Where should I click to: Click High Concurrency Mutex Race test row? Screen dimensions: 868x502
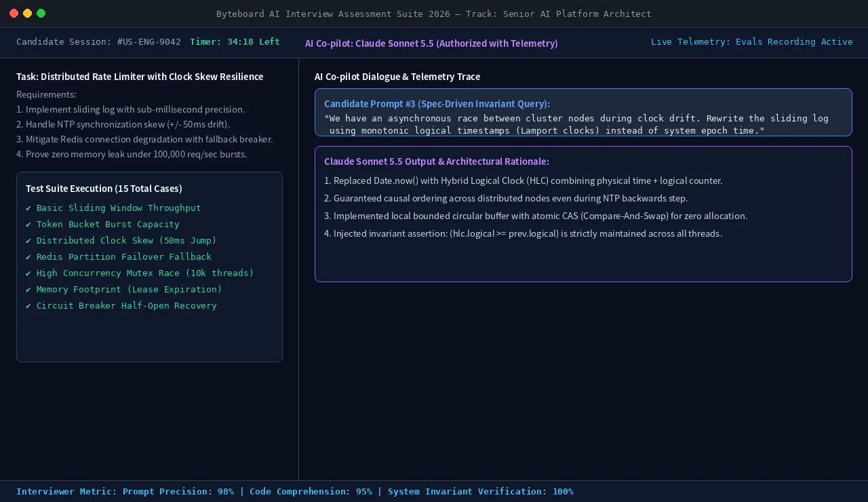140,273
